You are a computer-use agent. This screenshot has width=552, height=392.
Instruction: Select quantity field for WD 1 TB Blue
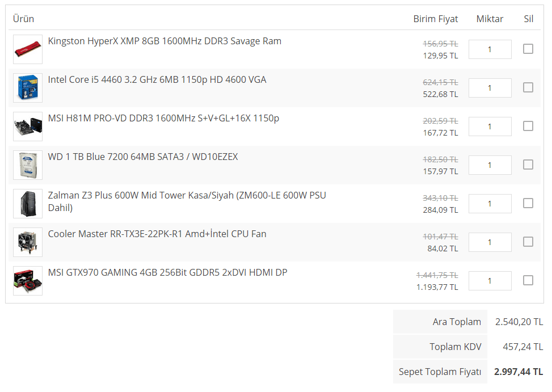pyautogui.click(x=490, y=165)
